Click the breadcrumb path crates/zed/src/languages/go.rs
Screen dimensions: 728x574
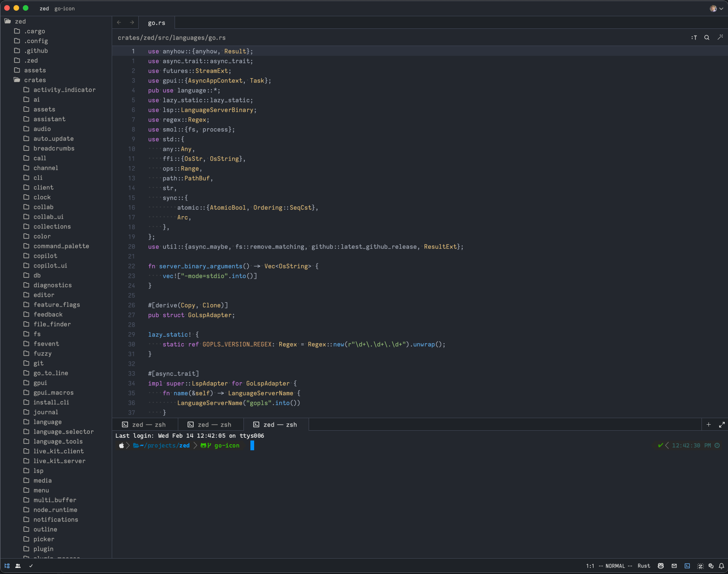tap(172, 38)
